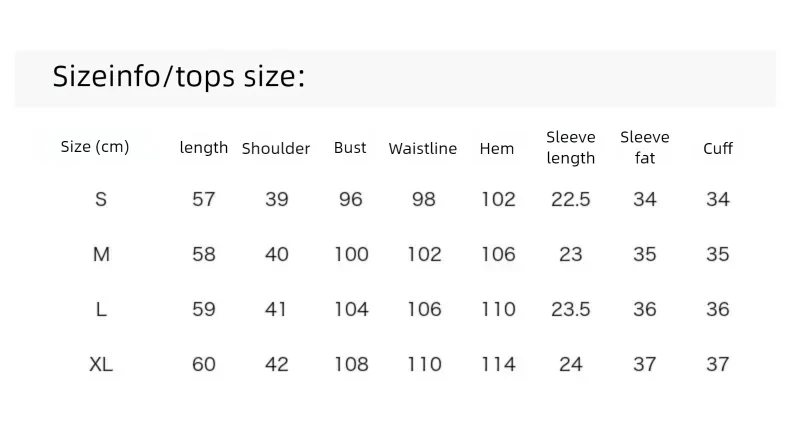Click the M bust value 100

[x=352, y=254]
